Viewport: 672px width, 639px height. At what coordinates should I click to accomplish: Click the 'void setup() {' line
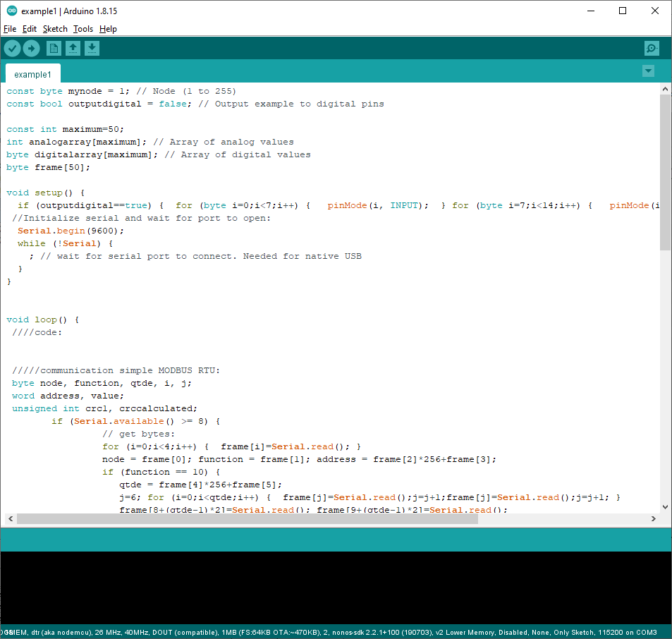(45, 193)
